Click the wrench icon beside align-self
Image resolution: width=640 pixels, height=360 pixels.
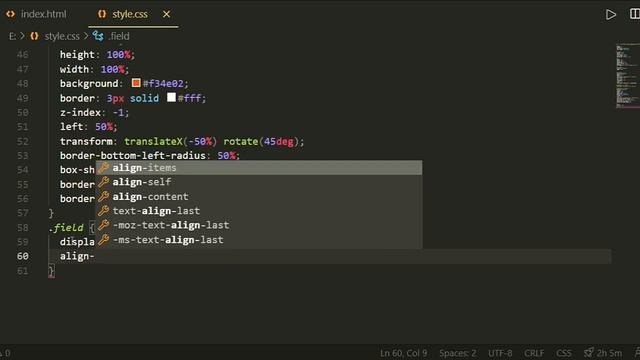[104, 182]
